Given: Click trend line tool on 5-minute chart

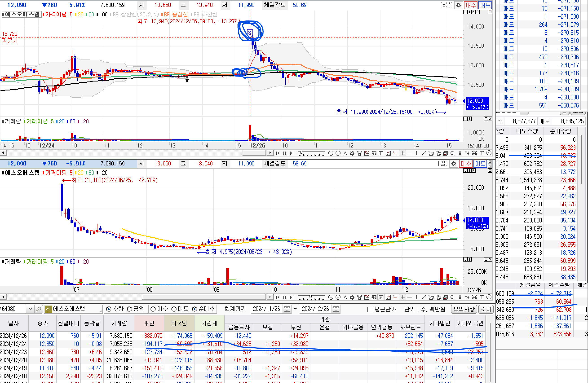Looking at the screenshot, I should tap(424, 153).
